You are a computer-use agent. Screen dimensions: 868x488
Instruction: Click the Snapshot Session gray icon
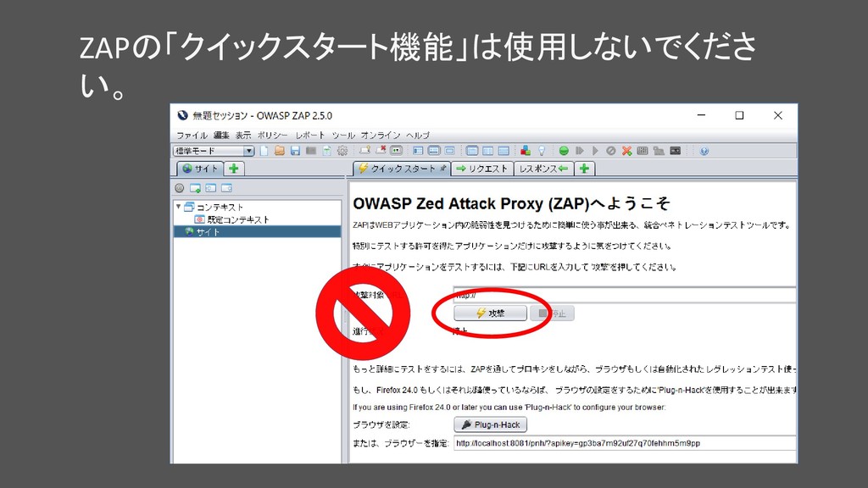311,151
